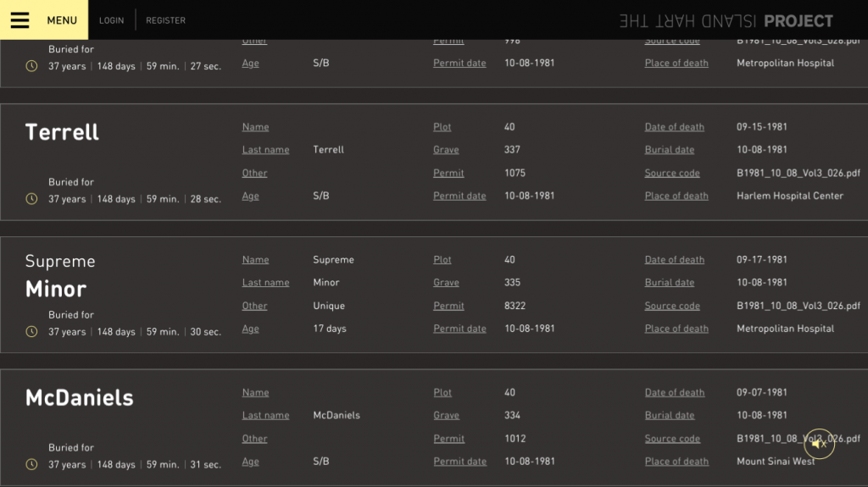Click Place of death label for Harlem Hospital
The height and width of the screenshot is (487, 868).
pyautogui.click(x=676, y=196)
